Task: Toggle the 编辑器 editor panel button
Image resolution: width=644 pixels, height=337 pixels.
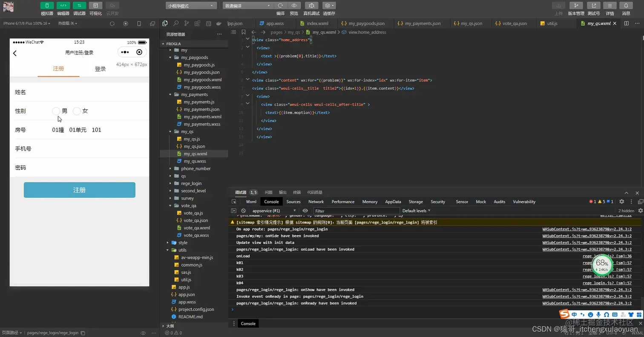Action: pos(63,6)
